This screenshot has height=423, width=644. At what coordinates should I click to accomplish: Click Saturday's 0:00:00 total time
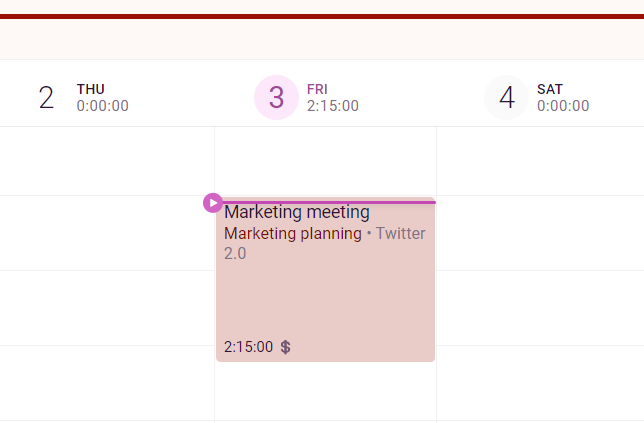click(563, 106)
